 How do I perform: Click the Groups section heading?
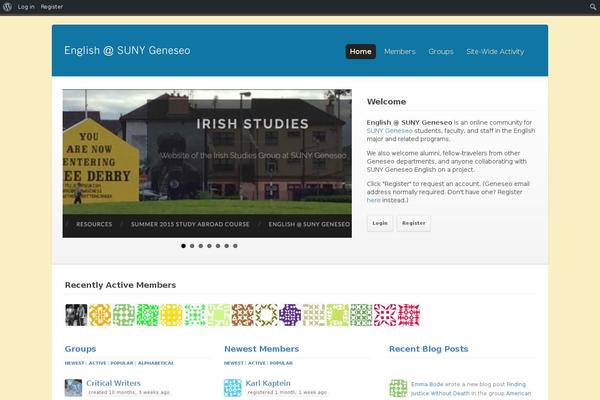click(80, 349)
